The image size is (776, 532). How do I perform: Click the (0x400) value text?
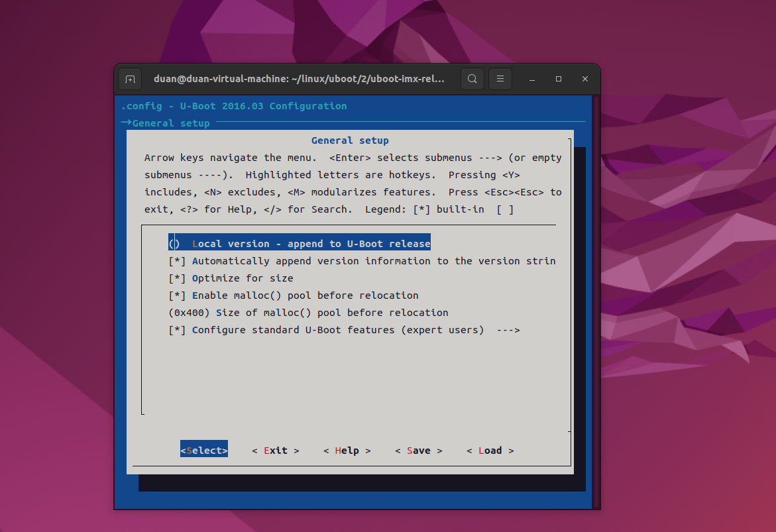[x=189, y=313]
